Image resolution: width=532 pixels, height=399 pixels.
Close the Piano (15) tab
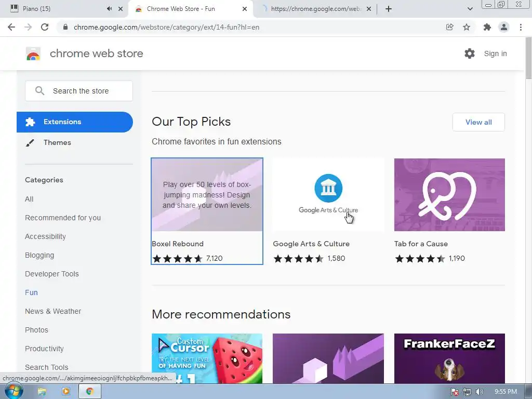pyautogui.click(x=121, y=9)
